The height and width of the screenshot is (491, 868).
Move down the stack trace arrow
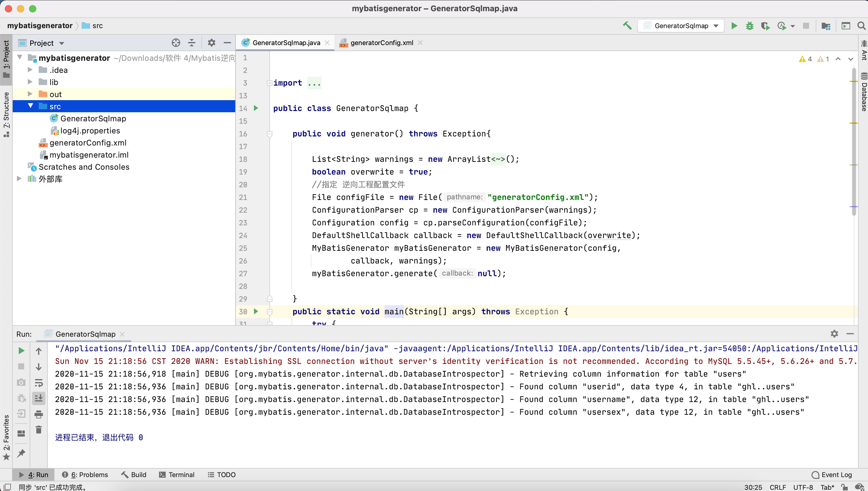tap(39, 367)
